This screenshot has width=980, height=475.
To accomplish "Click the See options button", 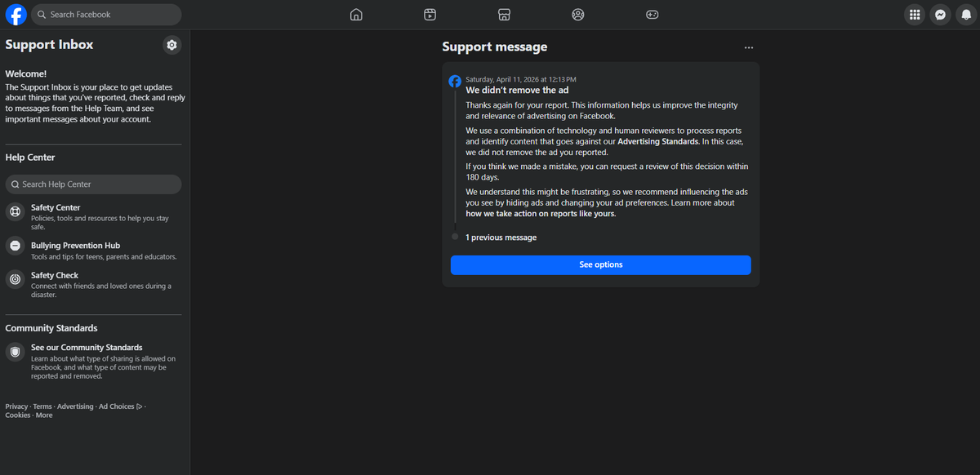I will click(x=601, y=265).
